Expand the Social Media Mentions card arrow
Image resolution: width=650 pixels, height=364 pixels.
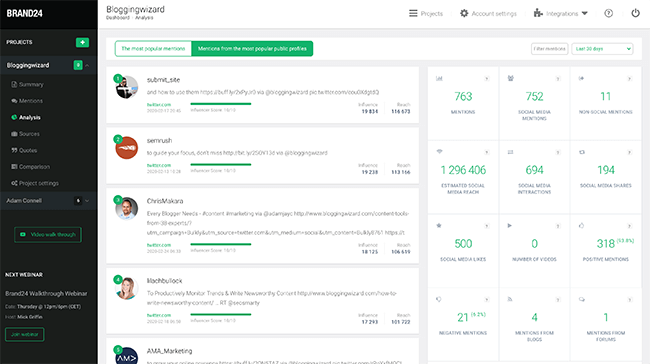click(558, 78)
